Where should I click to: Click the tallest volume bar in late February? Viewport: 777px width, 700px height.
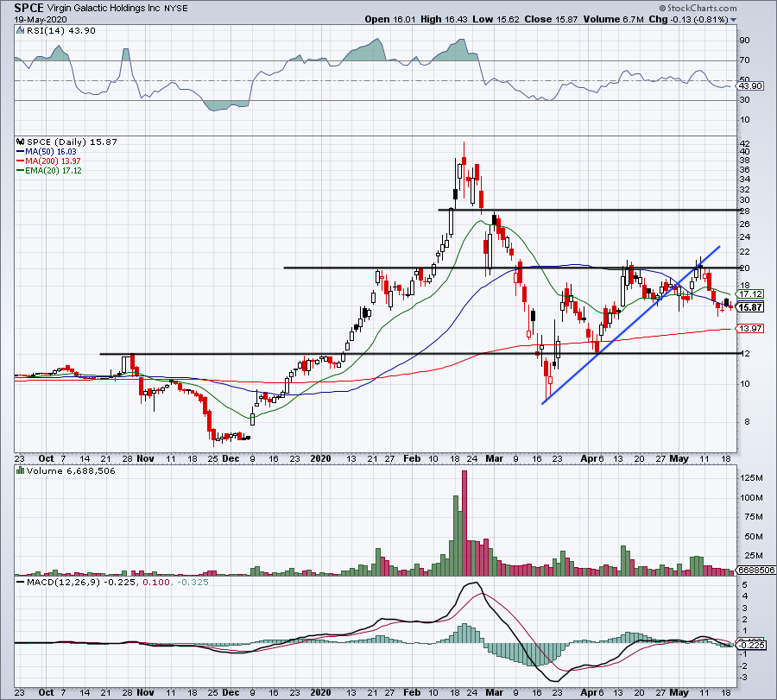coord(464,523)
